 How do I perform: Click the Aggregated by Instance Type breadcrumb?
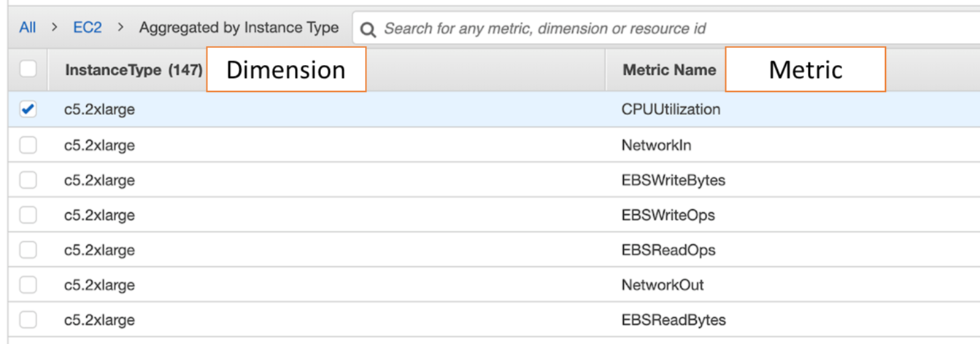tap(239, 28)
